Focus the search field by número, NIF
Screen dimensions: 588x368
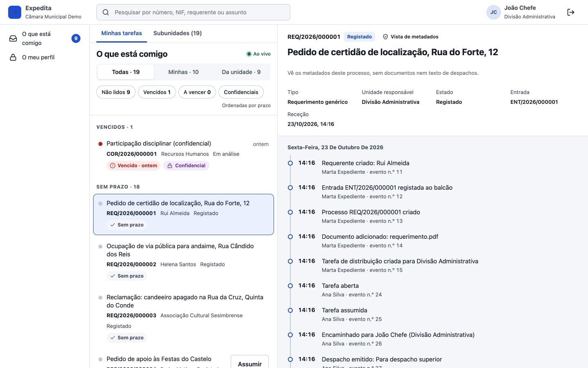193,12
